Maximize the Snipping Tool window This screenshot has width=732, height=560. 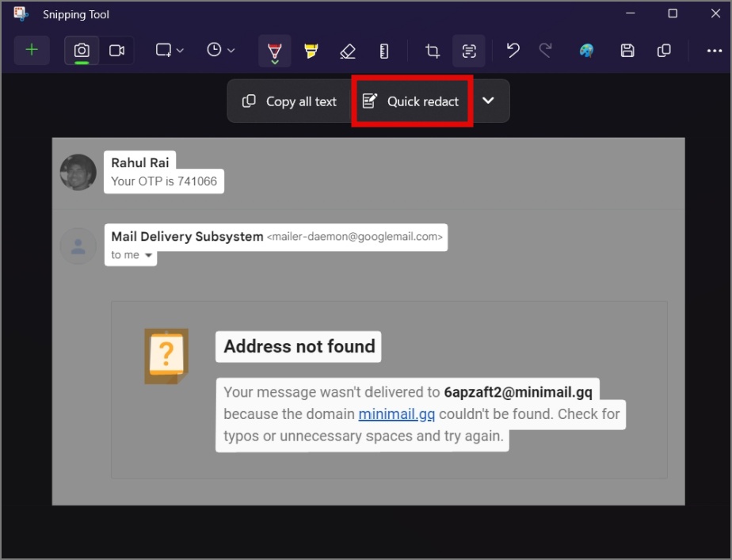pyautogui.click(x=673, y=13)
